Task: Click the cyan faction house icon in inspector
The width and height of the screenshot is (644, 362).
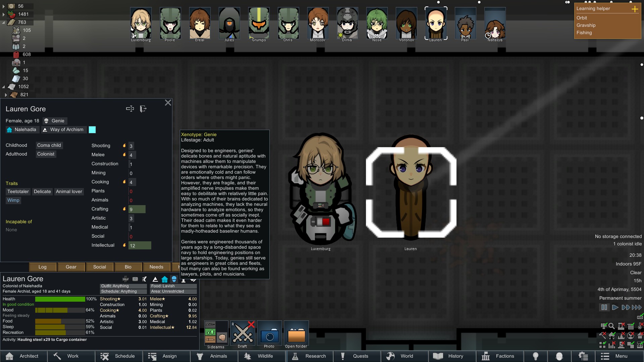Action: coord(165,279)
